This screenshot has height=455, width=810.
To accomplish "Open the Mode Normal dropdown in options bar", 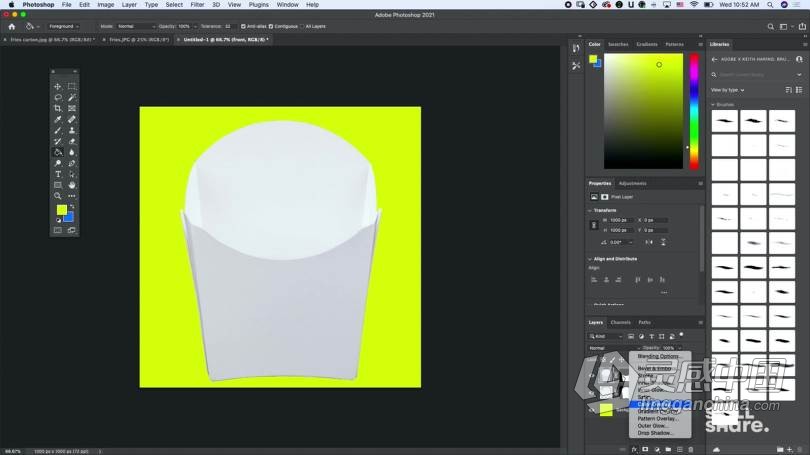I will pyautogui.click(x=135, y=26).
